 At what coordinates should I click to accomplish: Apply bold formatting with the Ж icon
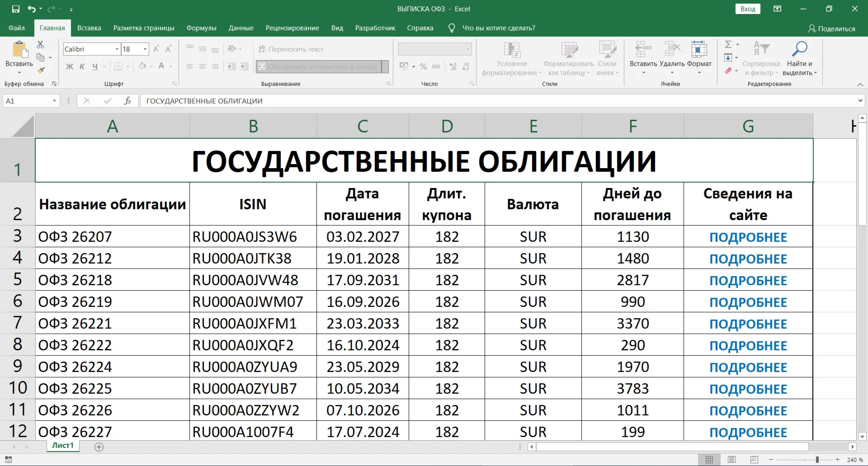point(69,66)
